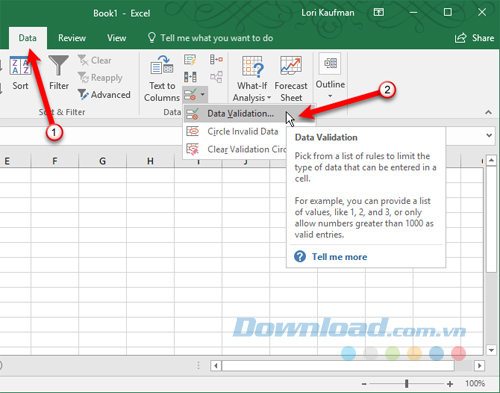Click the Tell me more link
This screenshot has width=500, height=393.
pyautogui.click(x=339, y=257)
